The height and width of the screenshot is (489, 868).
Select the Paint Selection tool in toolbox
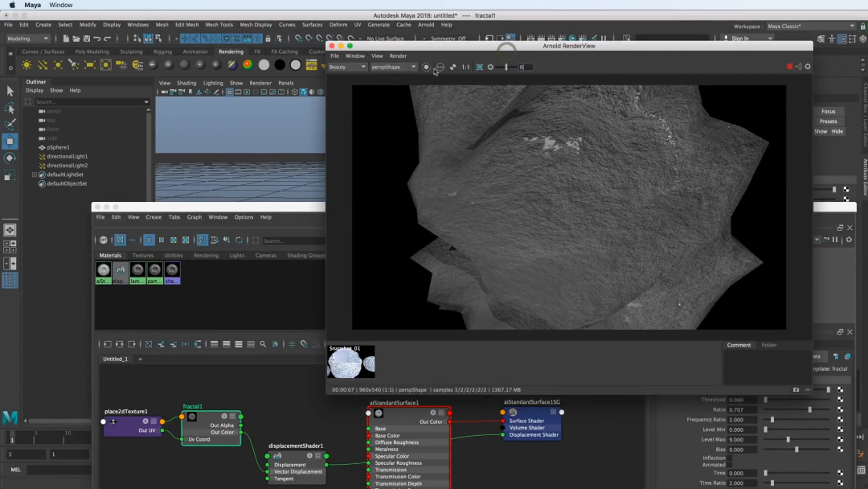click(10, 125)
